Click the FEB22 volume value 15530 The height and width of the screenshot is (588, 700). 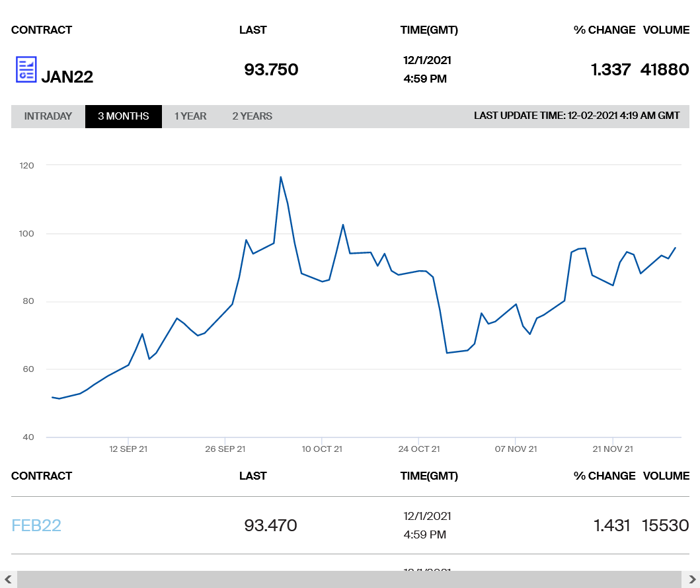coord(665,525)
